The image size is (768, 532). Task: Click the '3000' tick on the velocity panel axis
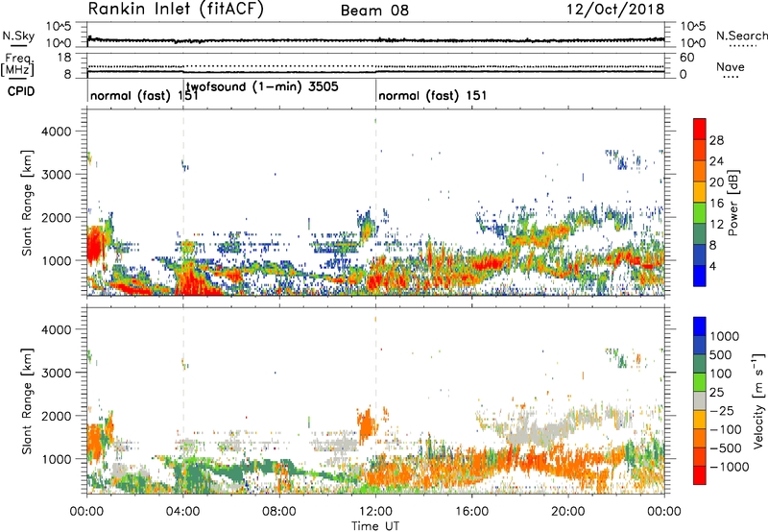(x=57, y=373)
